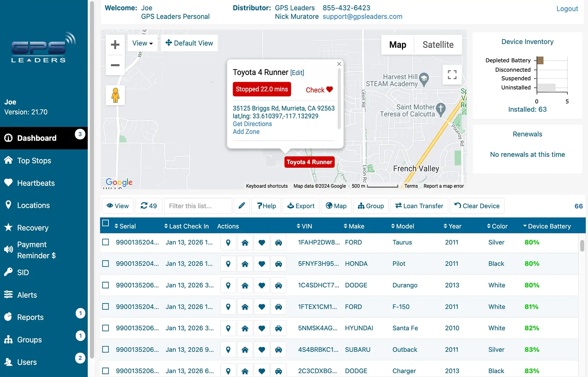The width and height of the screenshot is (588, 377).
Task: Select the Map tab above the map
Action: tap(397, 45)
